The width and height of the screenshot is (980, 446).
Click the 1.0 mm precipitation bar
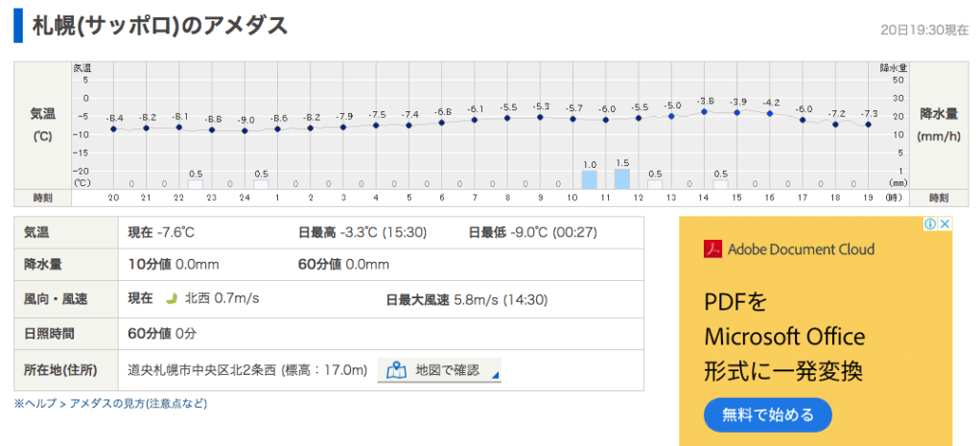tap(589, 178)
